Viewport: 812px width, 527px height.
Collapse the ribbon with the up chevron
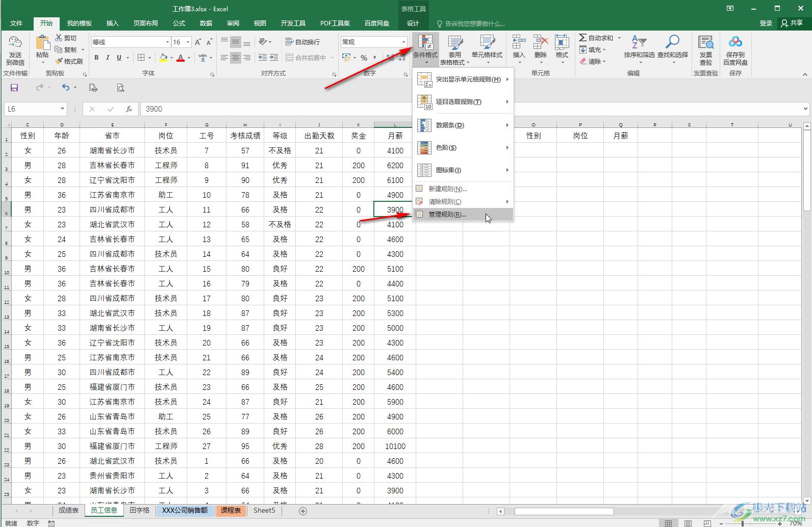click(x=805, y=74)
